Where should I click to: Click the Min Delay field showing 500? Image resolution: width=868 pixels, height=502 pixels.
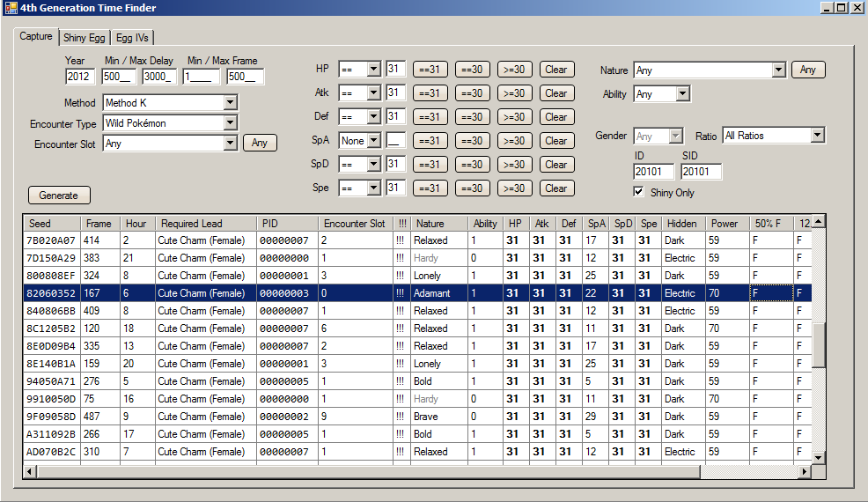point(119,77)
